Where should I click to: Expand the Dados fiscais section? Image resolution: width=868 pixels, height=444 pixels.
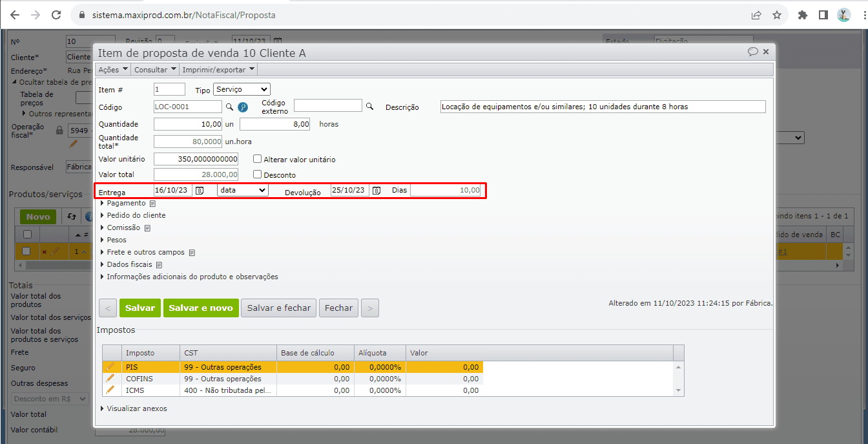126,264
